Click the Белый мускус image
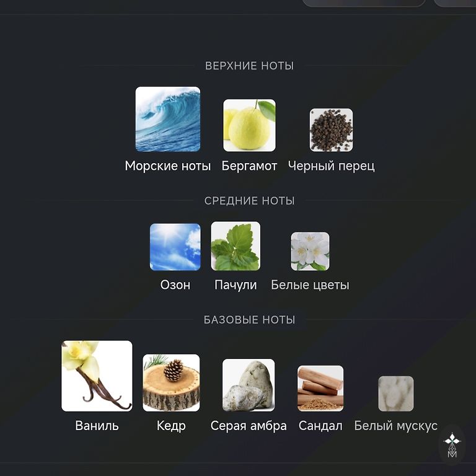The image size is (476, 476). click(x=395, y=394)
